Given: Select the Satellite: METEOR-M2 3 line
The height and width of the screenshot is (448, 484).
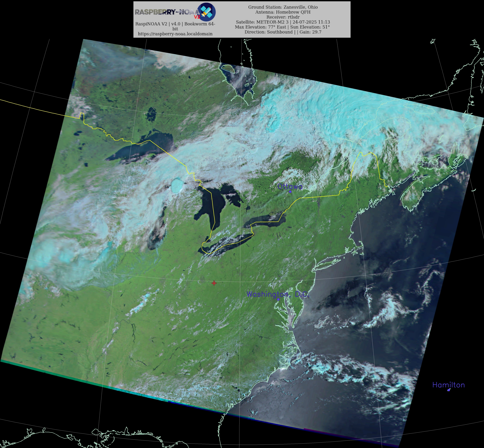Looking at the screenshot, I should tap(283, 22).
